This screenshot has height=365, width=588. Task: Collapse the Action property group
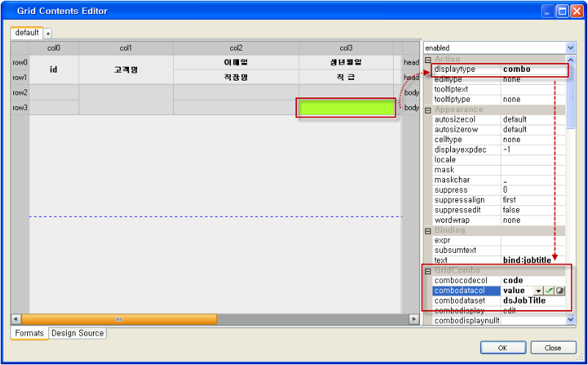tap(428, 60)
